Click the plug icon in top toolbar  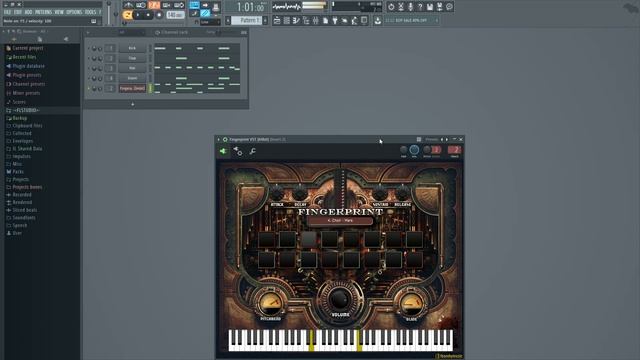coord(335,20)
